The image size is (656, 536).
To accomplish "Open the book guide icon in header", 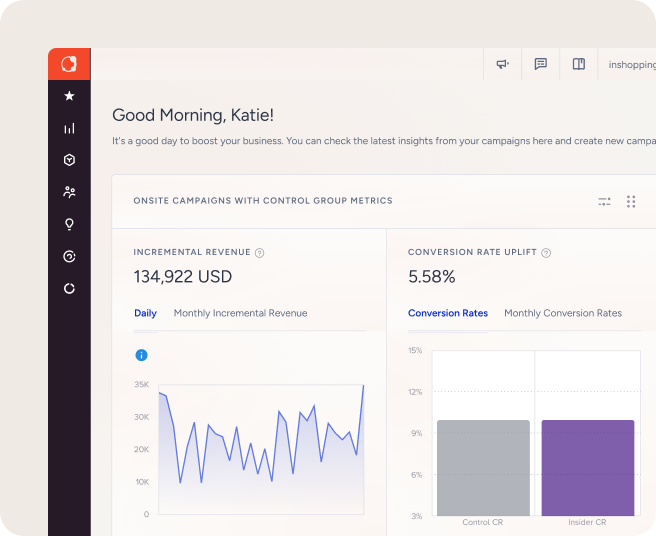I will pos(578,64).
